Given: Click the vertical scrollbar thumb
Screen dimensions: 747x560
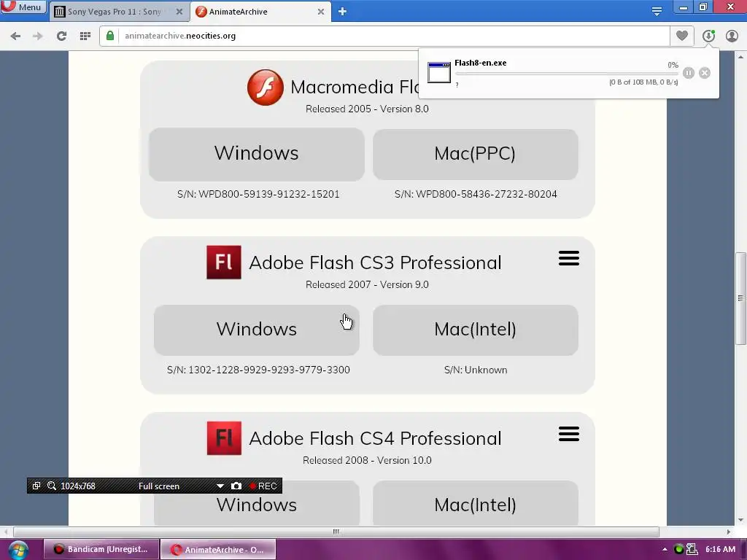Looking at the screenshot, I should click(x=740, y=298).
